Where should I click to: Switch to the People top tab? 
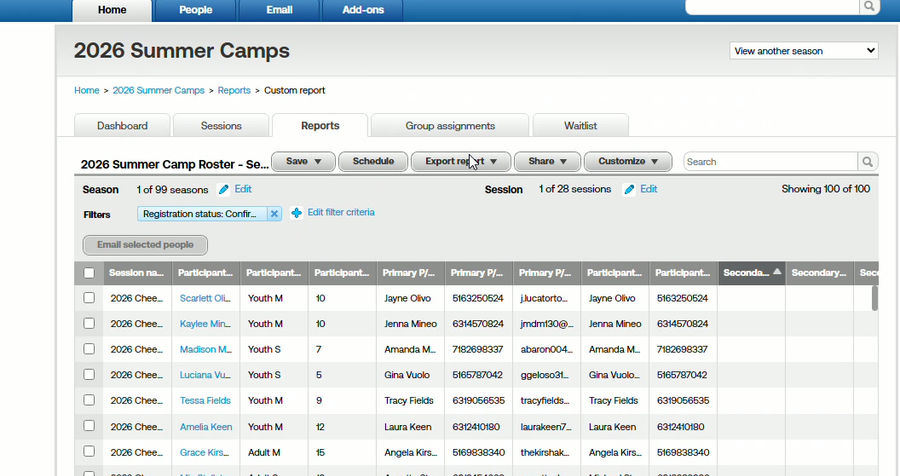(196, 10)
